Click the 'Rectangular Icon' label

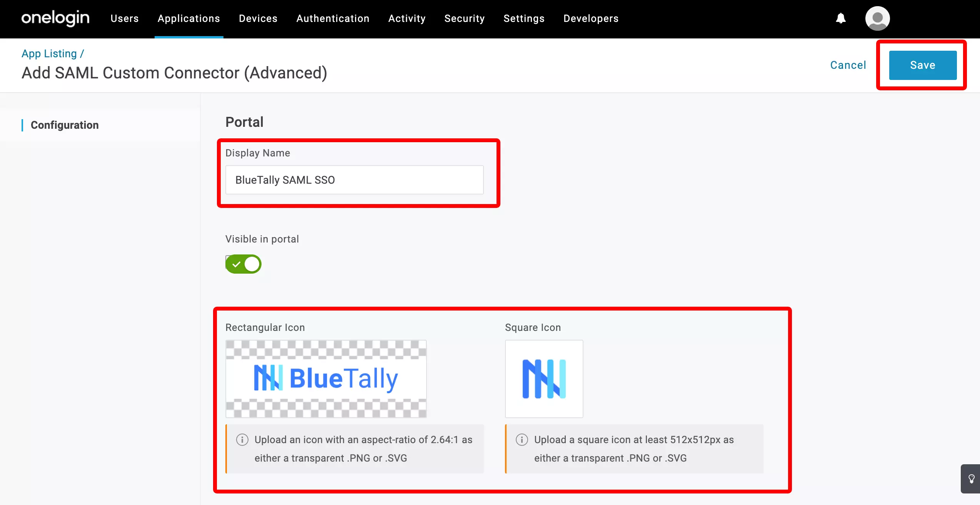click(265, 327)
